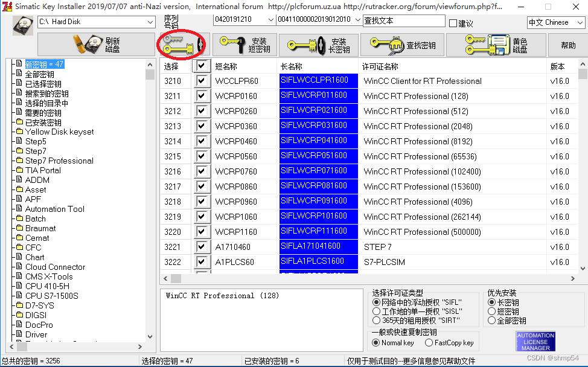
Task: Click the DocPro document icon
Action: coord(19,324)
